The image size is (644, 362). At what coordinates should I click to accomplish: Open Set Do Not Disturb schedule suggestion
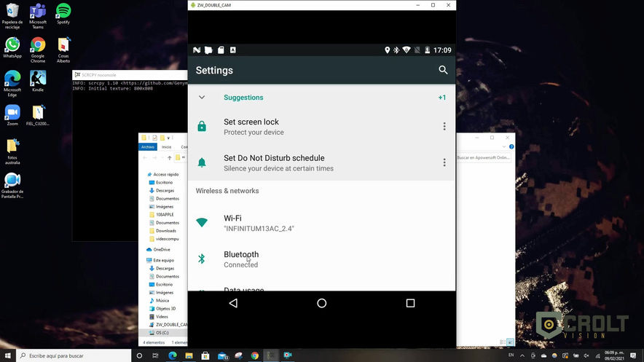321,162
